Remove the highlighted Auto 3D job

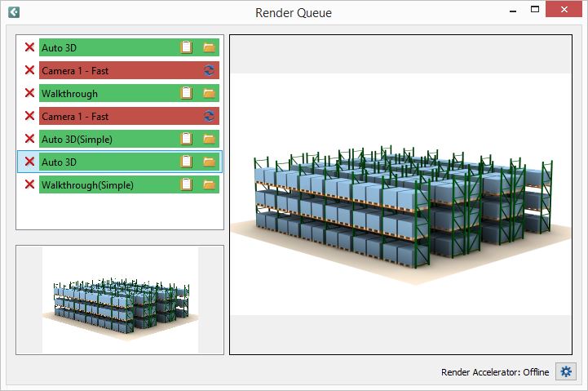[29, 162]
